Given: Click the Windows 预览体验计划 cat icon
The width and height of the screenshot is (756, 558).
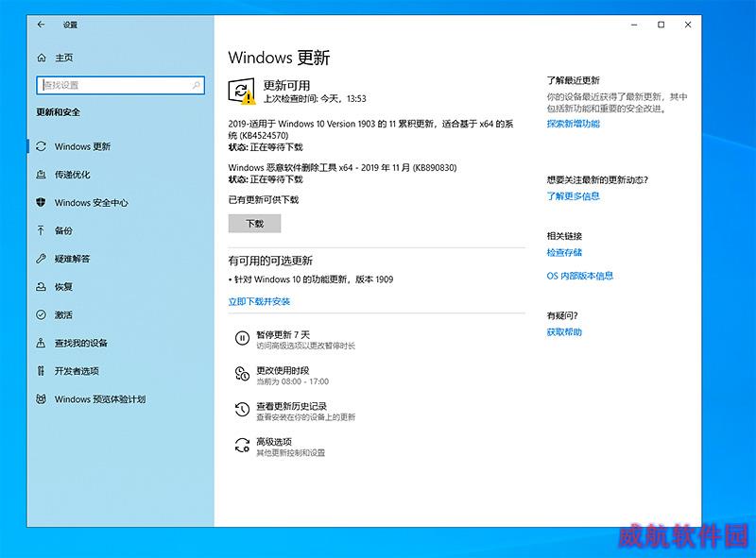Looking at the screenshot, I should tap(42, 399).
